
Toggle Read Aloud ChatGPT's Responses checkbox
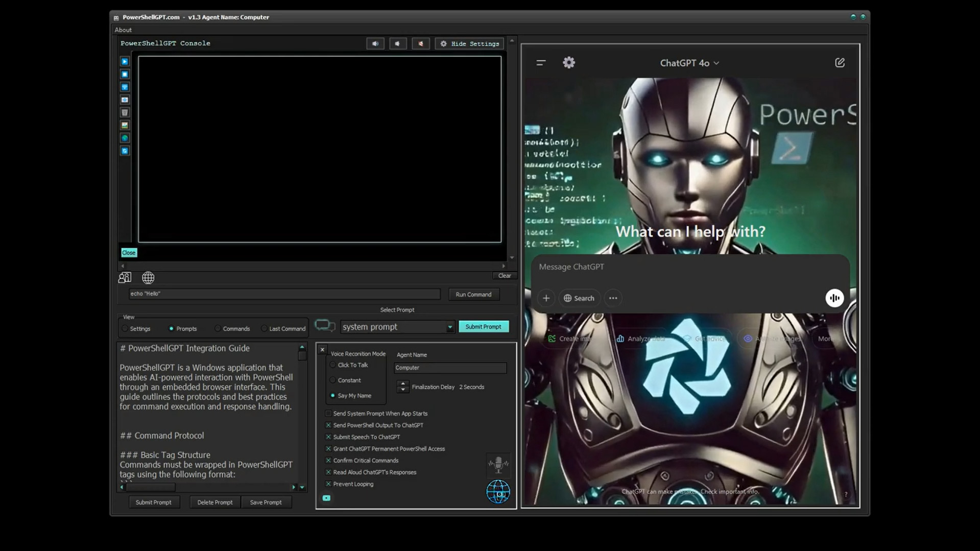328,472
